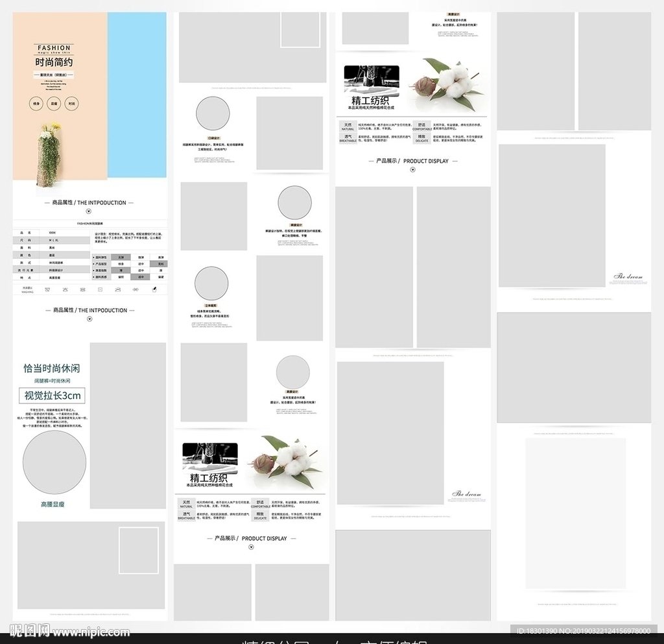Screen dimensions: 664x644
Task: Expand the arrow directly above 恰当时尚休闲 heading
Action: click(89, 319)
